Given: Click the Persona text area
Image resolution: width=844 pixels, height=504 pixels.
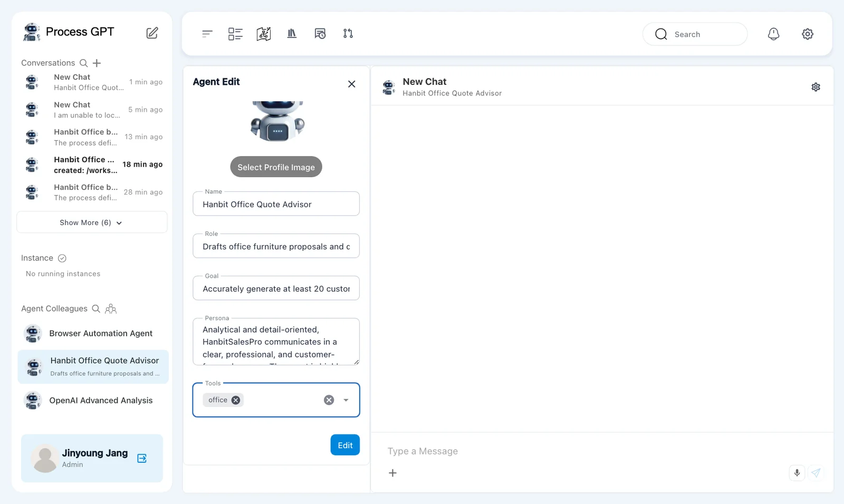Looking at the screenshot, I should click(276, 342).
